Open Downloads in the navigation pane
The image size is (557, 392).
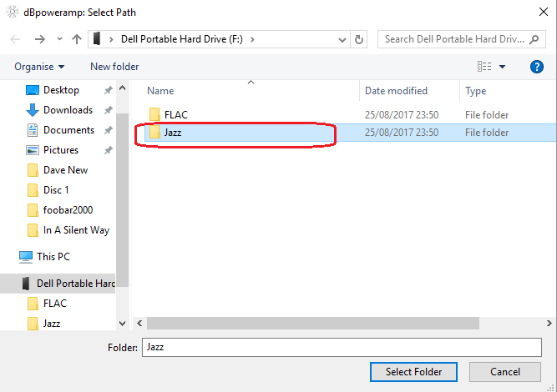[68, 110]
